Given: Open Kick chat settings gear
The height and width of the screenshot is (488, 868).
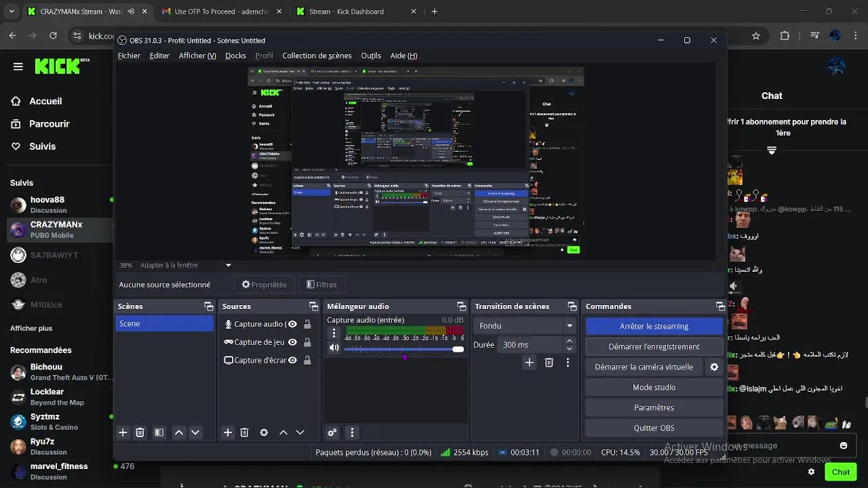Looking at the screenshot, I should [x=811, y=472].
